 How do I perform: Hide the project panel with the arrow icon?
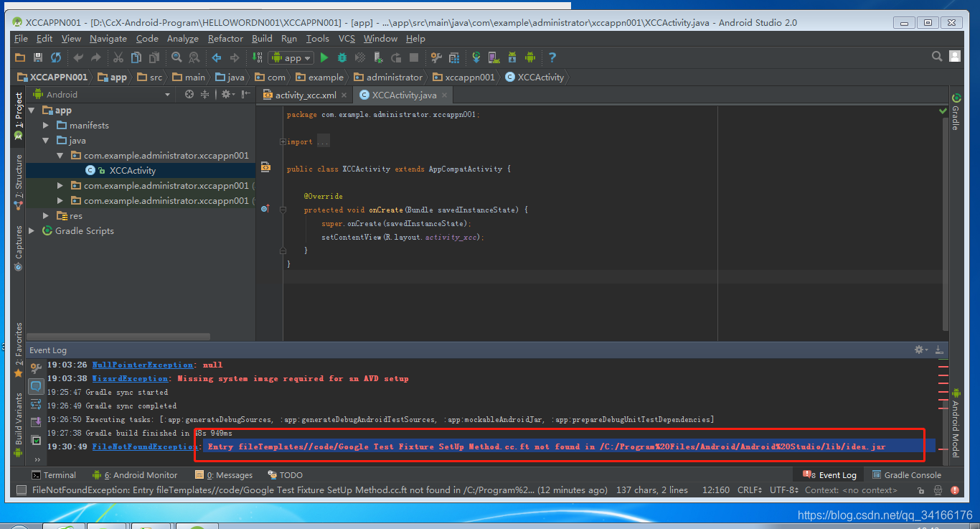coord(246,94)
